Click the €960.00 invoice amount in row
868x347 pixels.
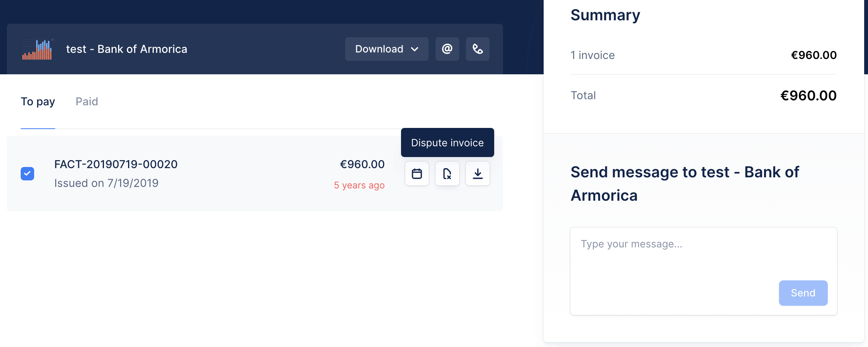362,164
